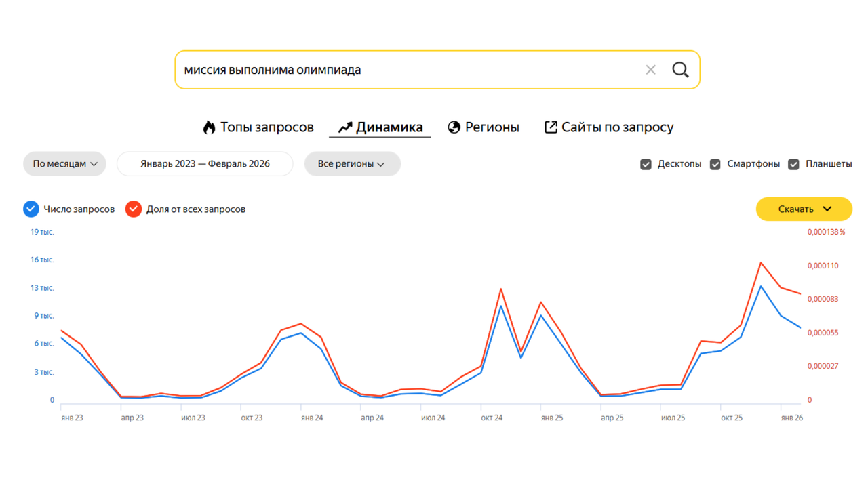Image resolution: width=868 pixels, height=488 pixels.
Task: Click the окт 23 axis label
Action: [252, 418]
